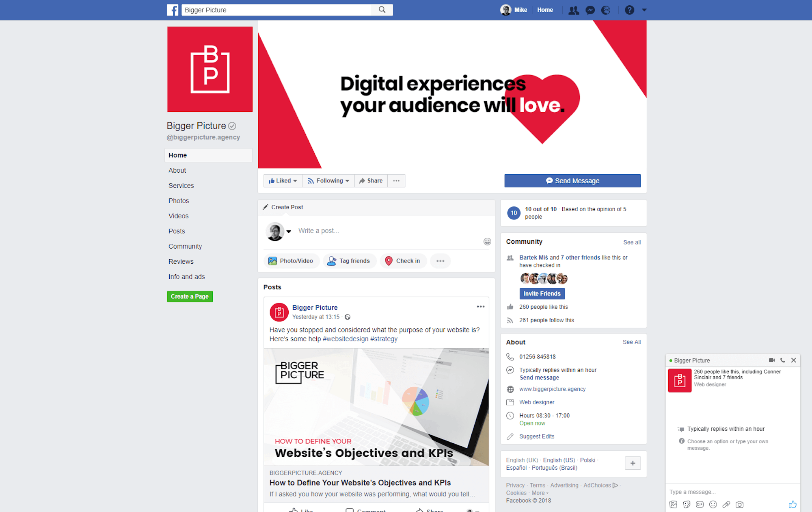This screenshot has width=812, height=512.
Task: Open Reviews in the page sidebar
Action: tap(181, 261)
